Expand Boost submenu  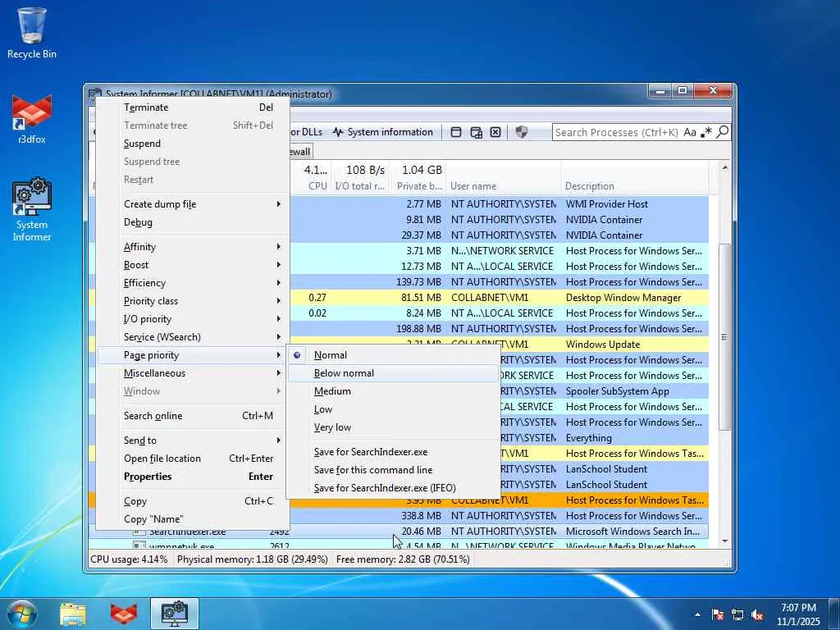click(x=194, y=265)
